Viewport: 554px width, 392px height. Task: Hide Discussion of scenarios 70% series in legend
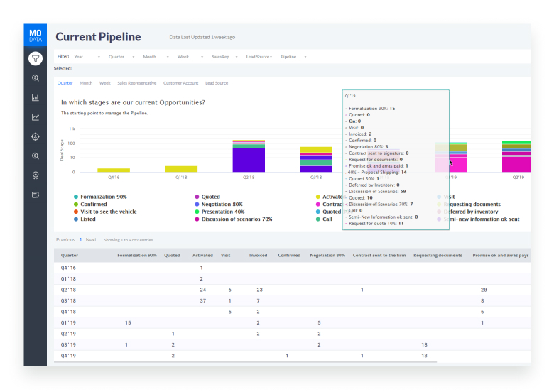(237, 219)
